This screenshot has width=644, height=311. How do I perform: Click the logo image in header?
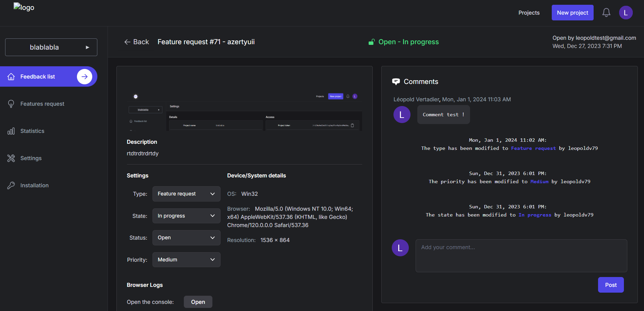pyautogui.click(x=24, y=7)
